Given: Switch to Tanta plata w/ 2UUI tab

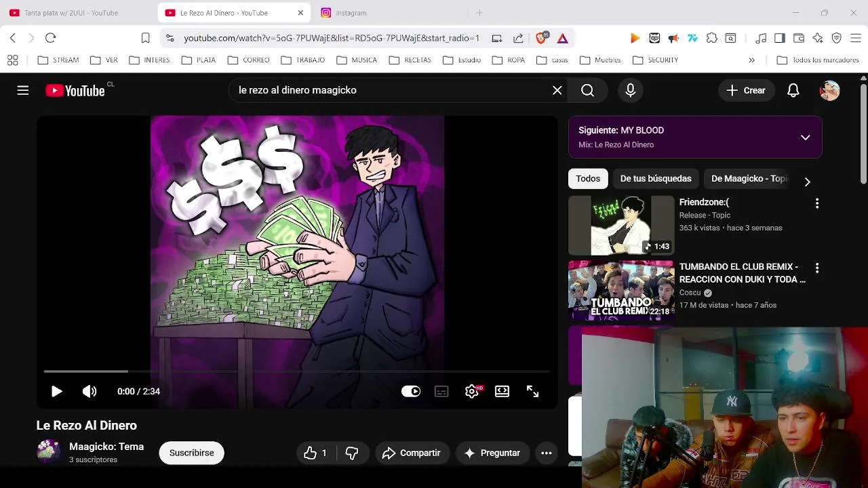Looking at the screenshot, I should pyautogui.click(x=72, y=13).
